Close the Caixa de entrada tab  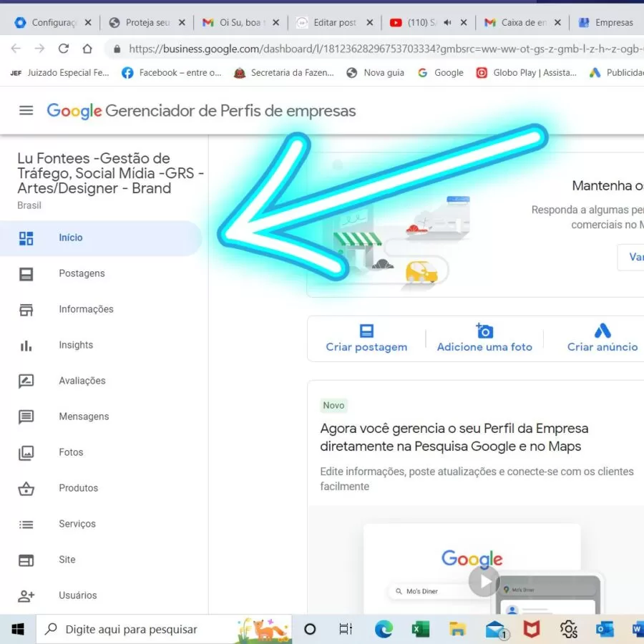point(557,23)
